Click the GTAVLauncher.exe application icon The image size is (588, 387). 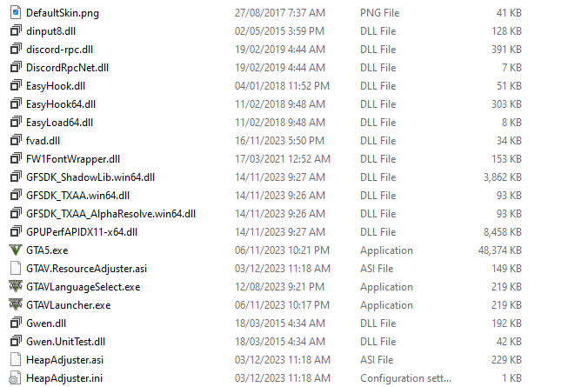[x=16, y=305]
